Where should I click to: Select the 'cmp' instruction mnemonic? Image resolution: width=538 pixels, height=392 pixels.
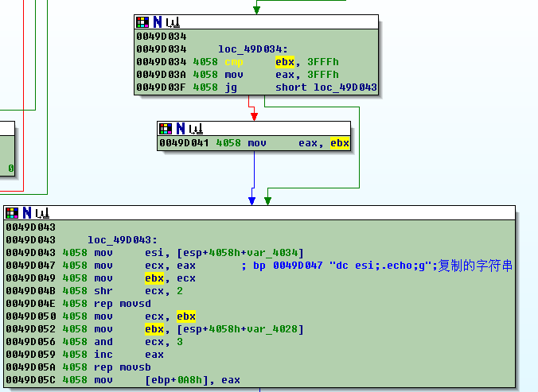[x=233, y=62]
